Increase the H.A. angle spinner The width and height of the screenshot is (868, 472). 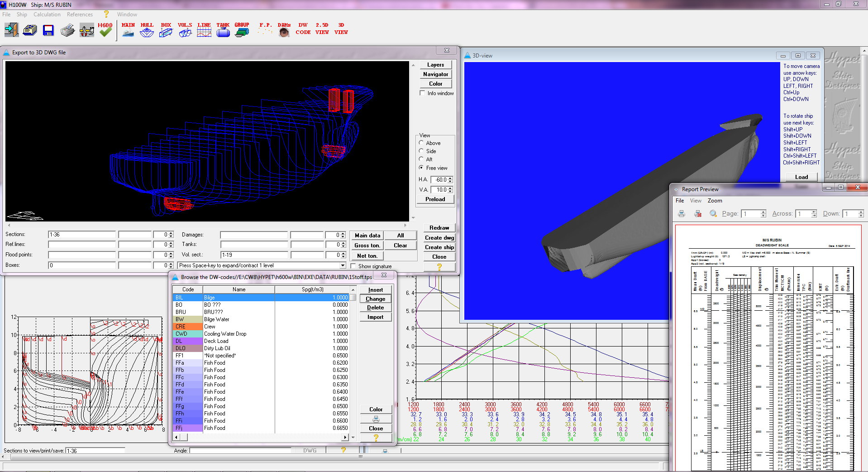pos(450,178)
